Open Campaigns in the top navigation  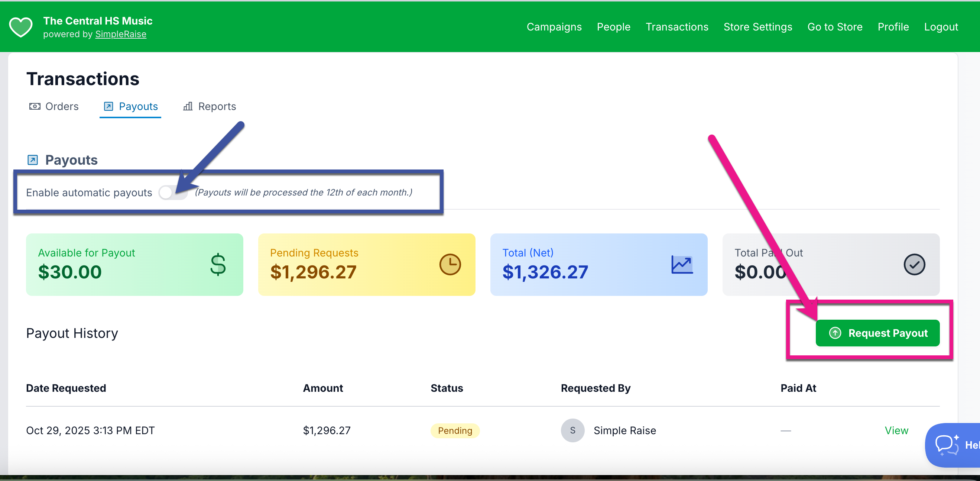[554, 27]
